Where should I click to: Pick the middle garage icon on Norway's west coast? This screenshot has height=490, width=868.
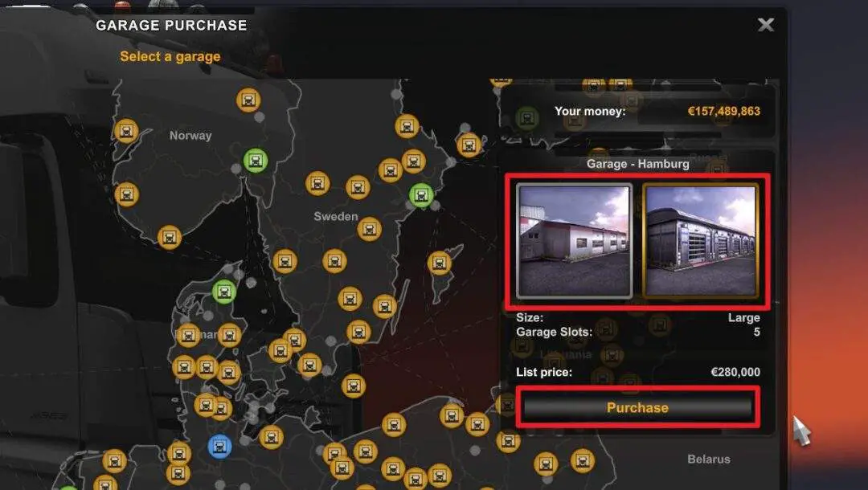(127, 194)
